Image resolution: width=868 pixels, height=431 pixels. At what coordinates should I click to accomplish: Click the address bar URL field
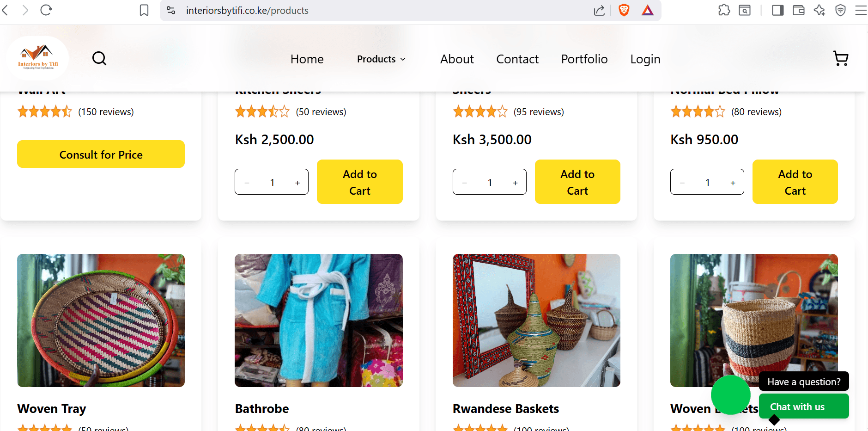coord(370,10)
